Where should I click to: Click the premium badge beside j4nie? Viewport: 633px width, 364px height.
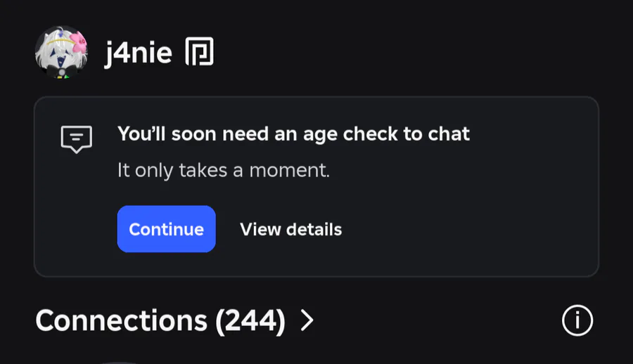199,52
